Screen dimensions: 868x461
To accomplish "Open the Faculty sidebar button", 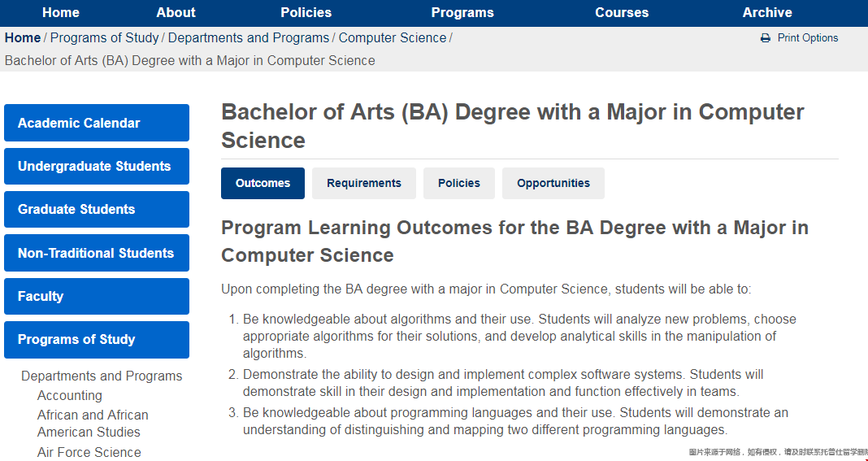I will coord(97,297).
